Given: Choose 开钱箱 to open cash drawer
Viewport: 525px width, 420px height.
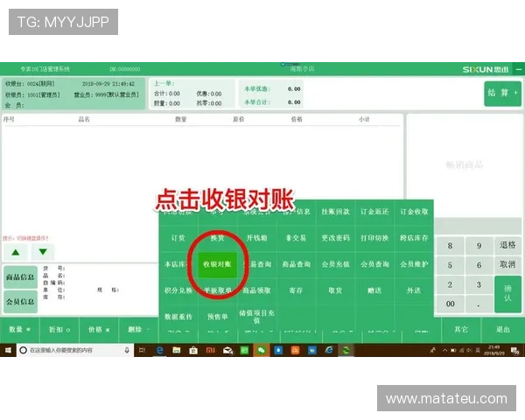Looking at the screenshot, I should pyautogui.click(x=256, y=238).
